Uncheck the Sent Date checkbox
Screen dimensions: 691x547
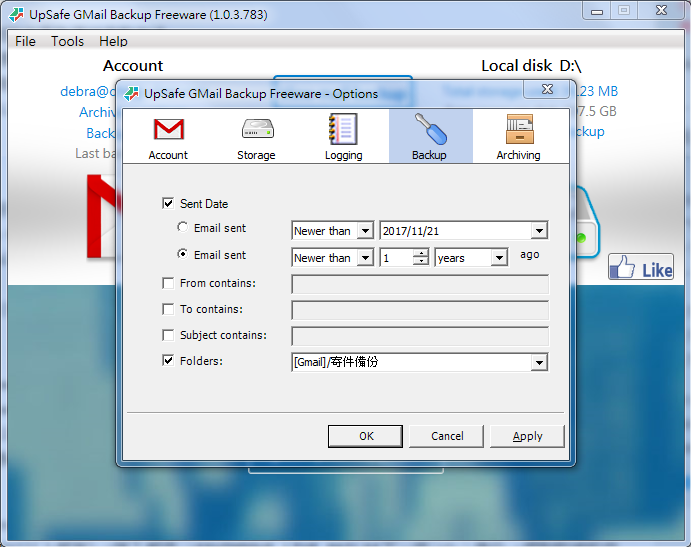point(168,203)
